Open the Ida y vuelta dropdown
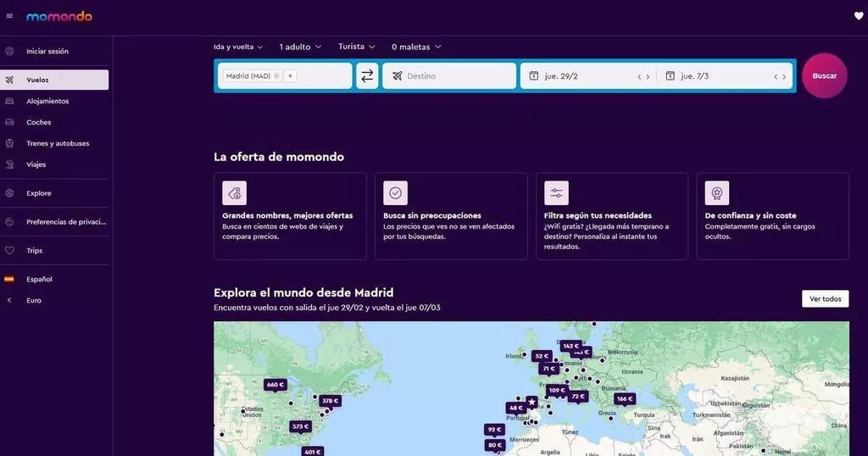 238,47
